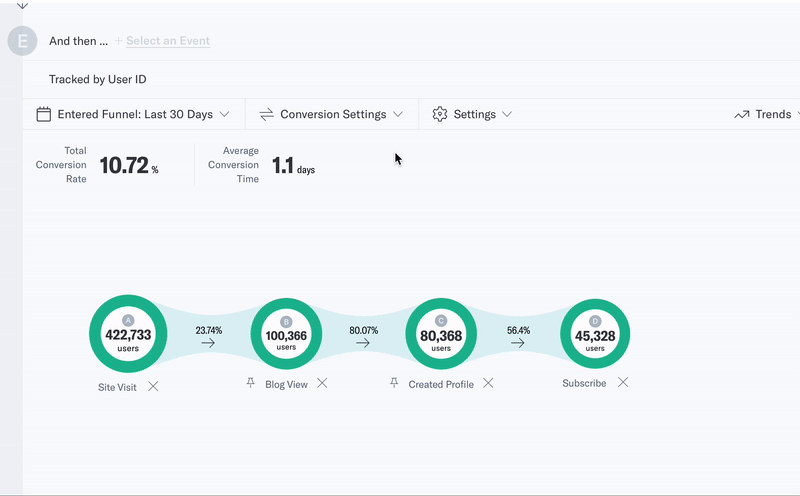The image size is (800, 496).
Task: Click the 10.72% total conversion rate value
Action: (129, 165)
